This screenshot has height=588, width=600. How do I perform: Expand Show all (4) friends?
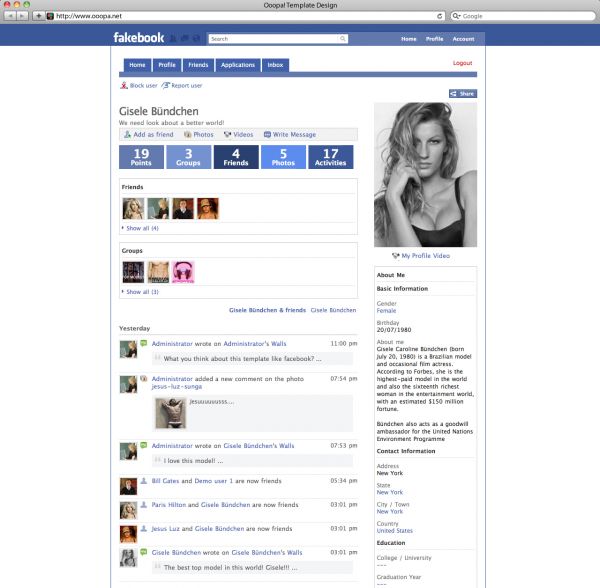coord(142,228)
